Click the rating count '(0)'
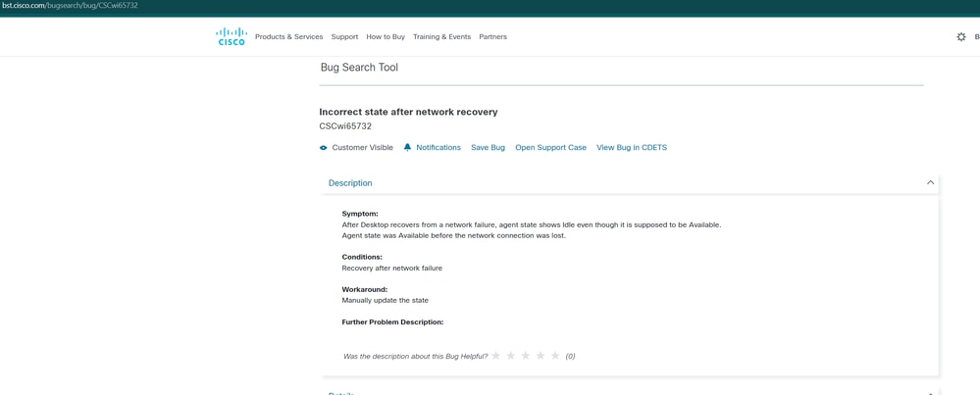This screenshot has width=980, height=395. pyautogui.click(x=570, y=357)
